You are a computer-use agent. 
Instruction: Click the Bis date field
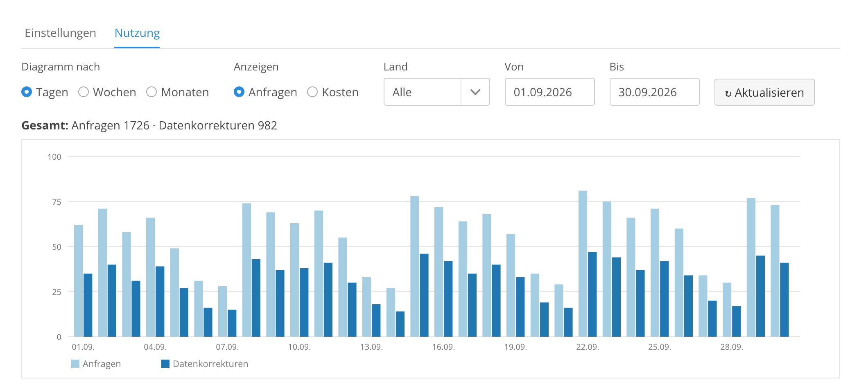point(654,92)
